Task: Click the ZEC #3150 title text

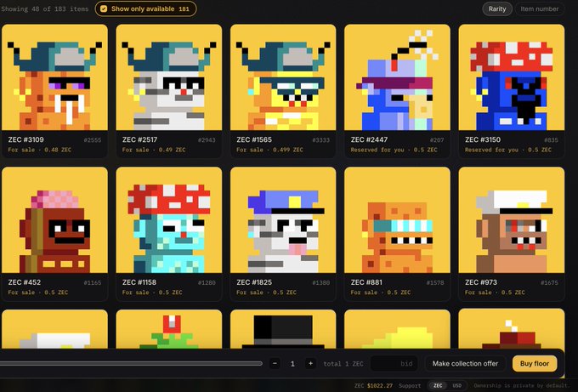Action: 483,139
